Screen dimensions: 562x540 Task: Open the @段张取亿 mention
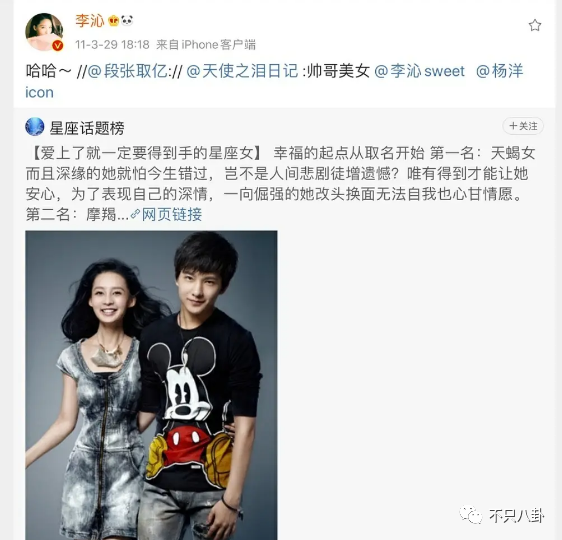coord(127,71)
